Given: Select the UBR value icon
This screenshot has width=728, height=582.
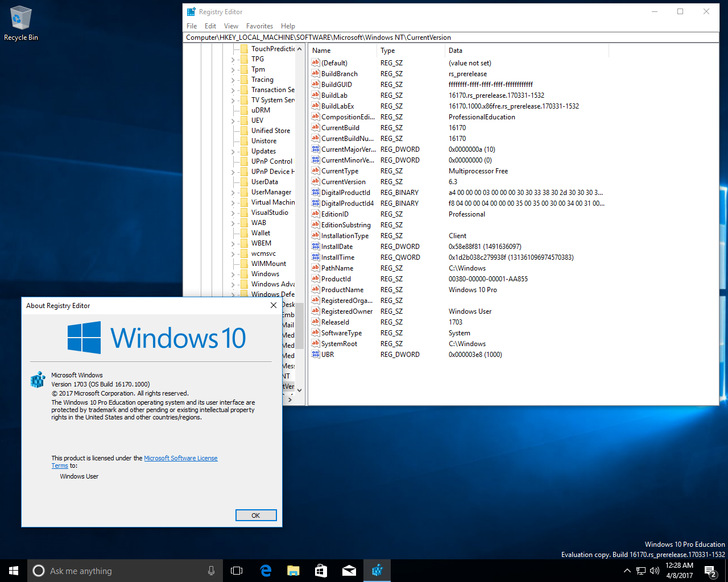Looking at the screenshot, I should point(316,354).
